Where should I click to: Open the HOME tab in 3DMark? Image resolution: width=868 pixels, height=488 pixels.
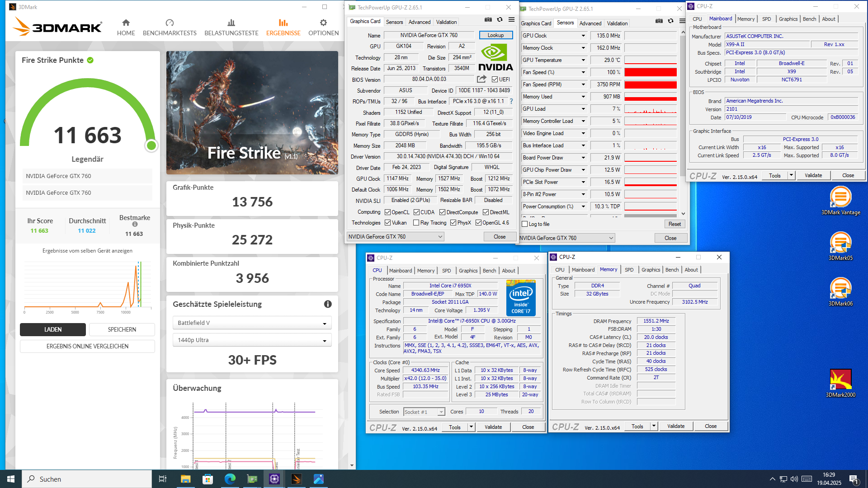[126, 28]
